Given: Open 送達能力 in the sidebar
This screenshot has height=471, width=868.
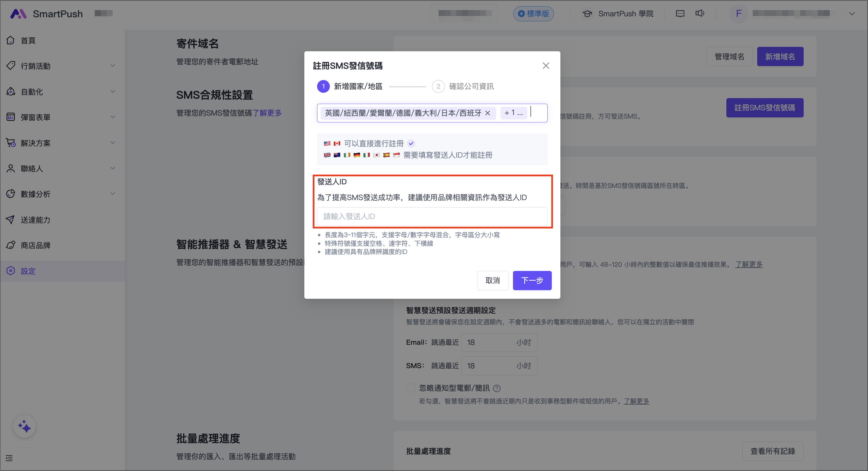Looking at the screenshot, I should [35, 220].
